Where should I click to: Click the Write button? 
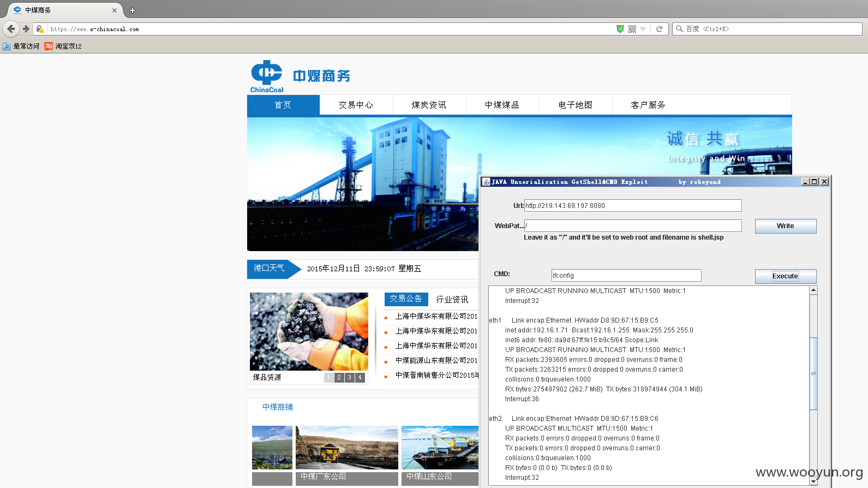(x=786, y=226)
